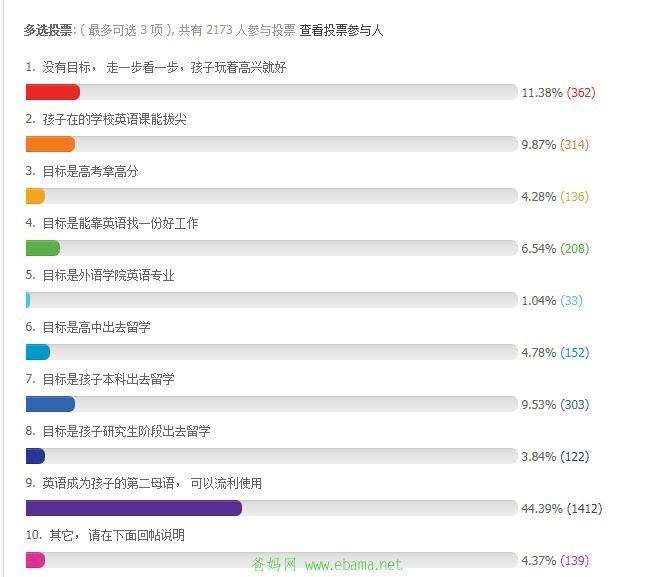Screen dimensions: 652x577
Task: Select option text 没有目标，走一步看一步
Action: [110, 67]
